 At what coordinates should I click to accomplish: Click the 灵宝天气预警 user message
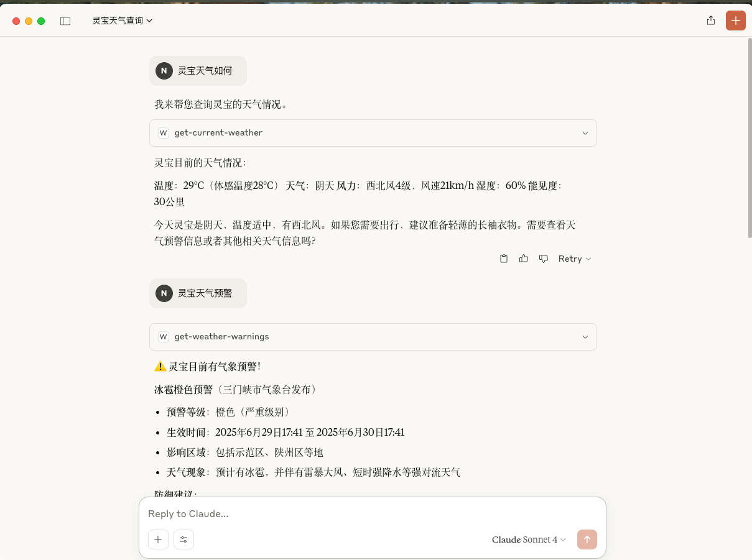coord(198,293)
